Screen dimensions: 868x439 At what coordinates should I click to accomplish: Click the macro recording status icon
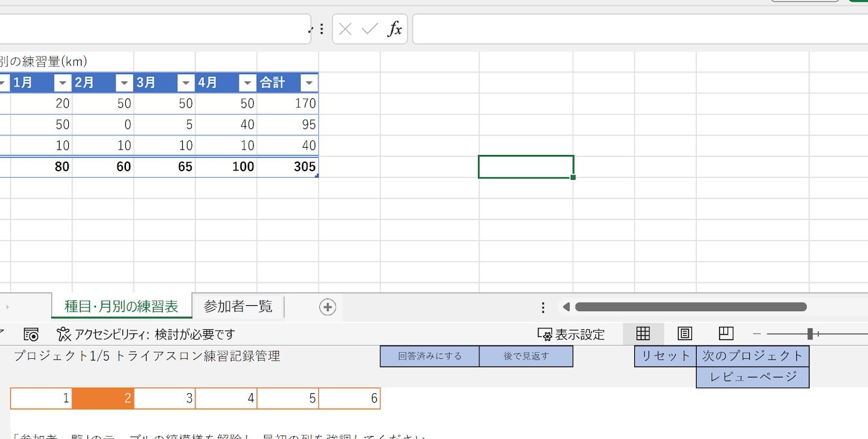click(31, 334)
